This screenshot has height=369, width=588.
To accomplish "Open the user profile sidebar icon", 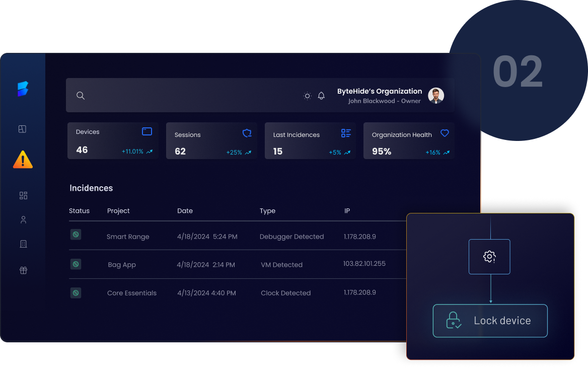I will point(23,220).
